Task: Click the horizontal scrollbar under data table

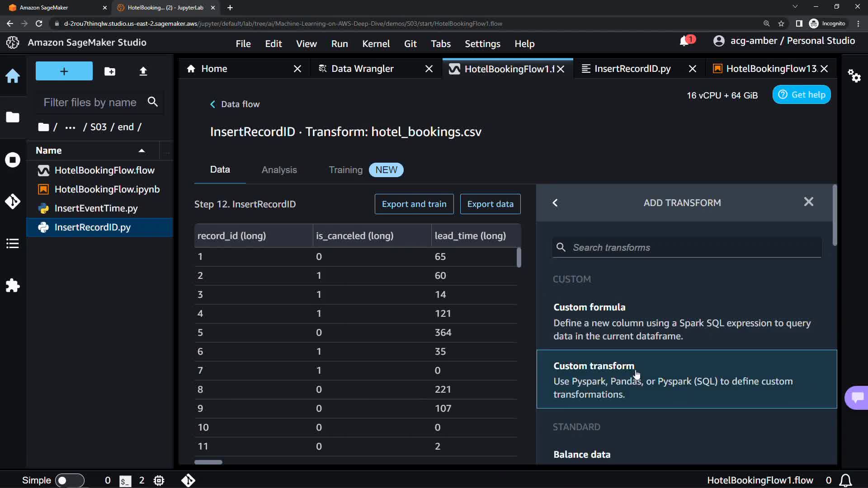Action: (208, 462)
